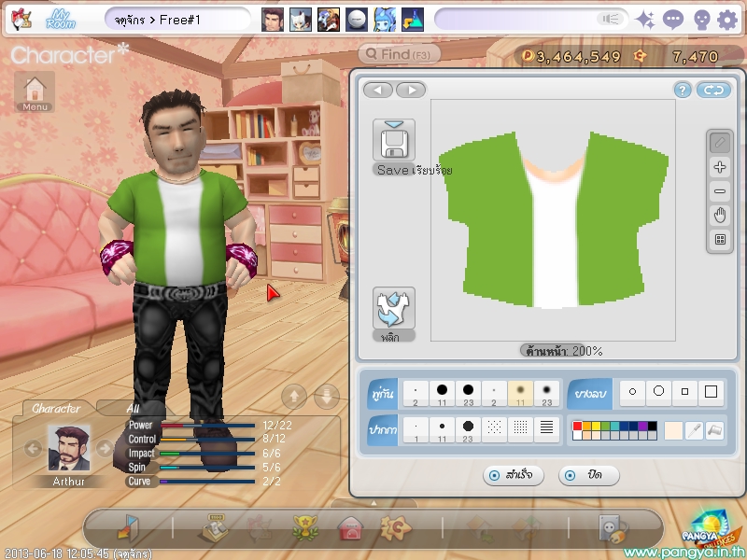The height and width of the screenshot is (560, 747).
Task: Open the chat bubble icon
Action: click(672, 20)
